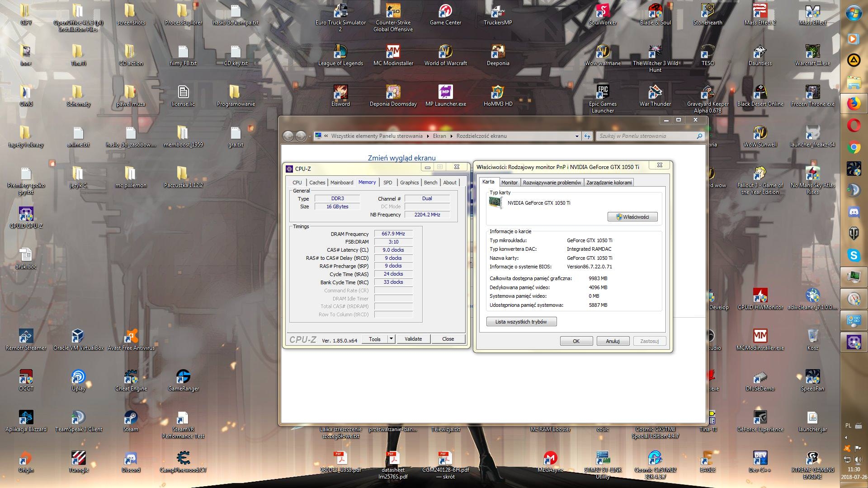Select the Fallout 3 Game of the Year icon
This screenshot has width=868, height=488.
point(760,181)
